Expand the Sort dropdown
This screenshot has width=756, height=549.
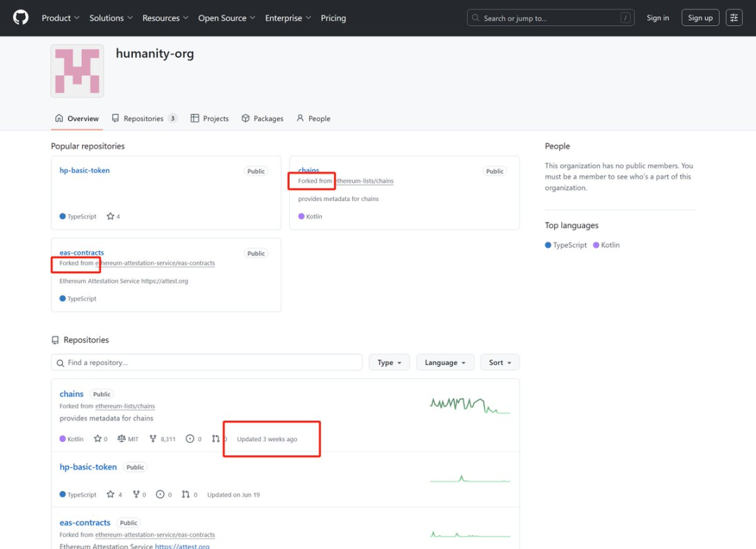[499, 363]
